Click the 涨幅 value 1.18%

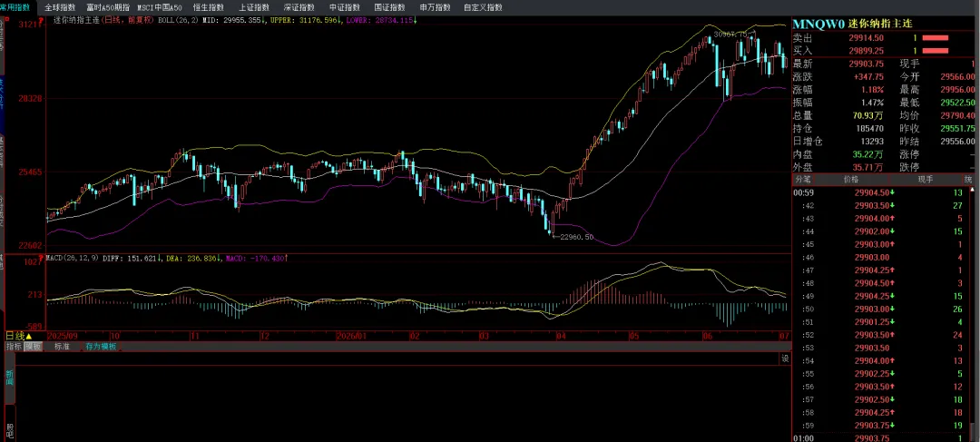coord(873,90)
